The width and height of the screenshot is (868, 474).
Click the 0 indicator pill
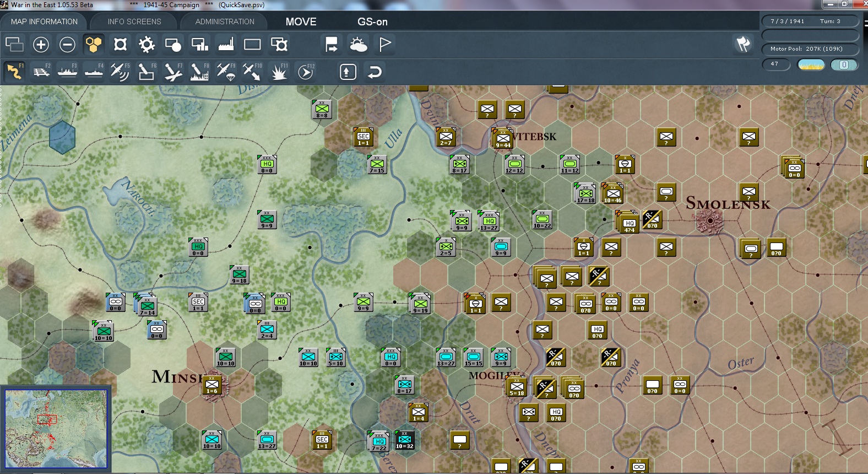(x=844, y=64)
